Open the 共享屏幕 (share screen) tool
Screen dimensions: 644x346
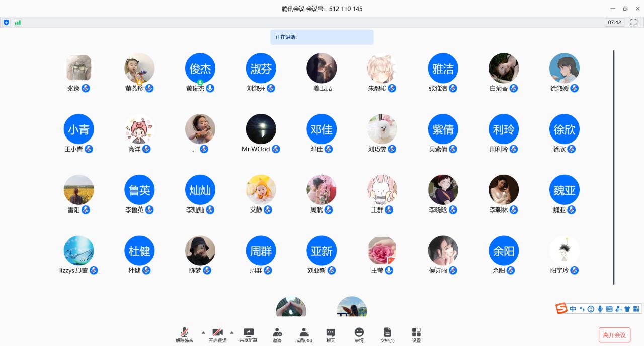[248, 335]
